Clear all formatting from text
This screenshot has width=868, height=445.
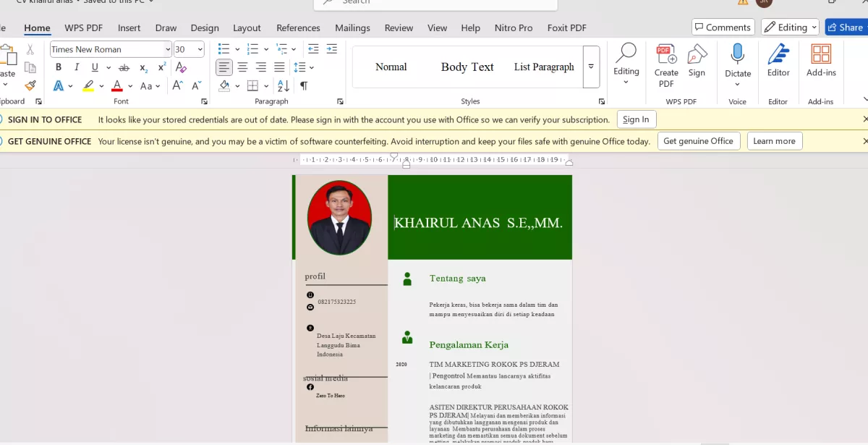coord(182,67)
